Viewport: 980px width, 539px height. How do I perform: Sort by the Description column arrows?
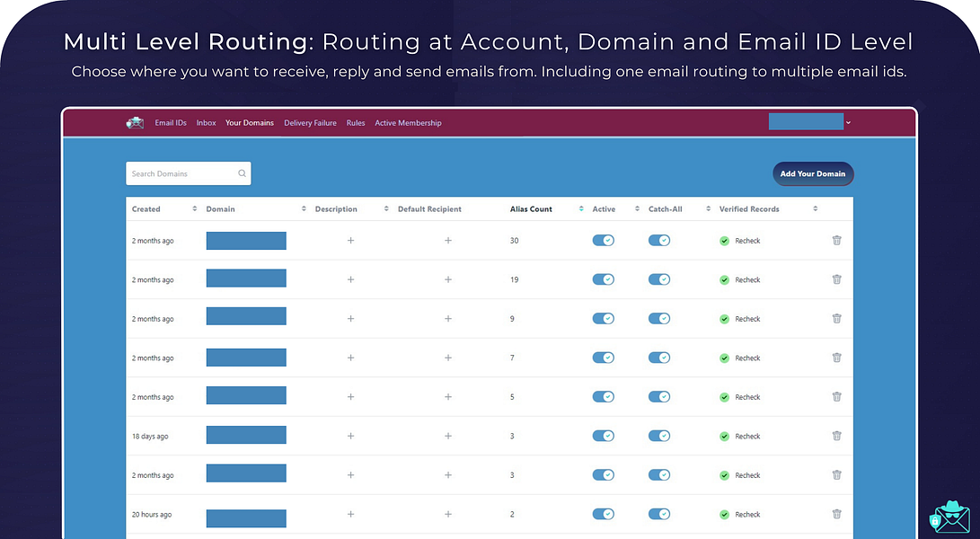(x=386, y=208)
